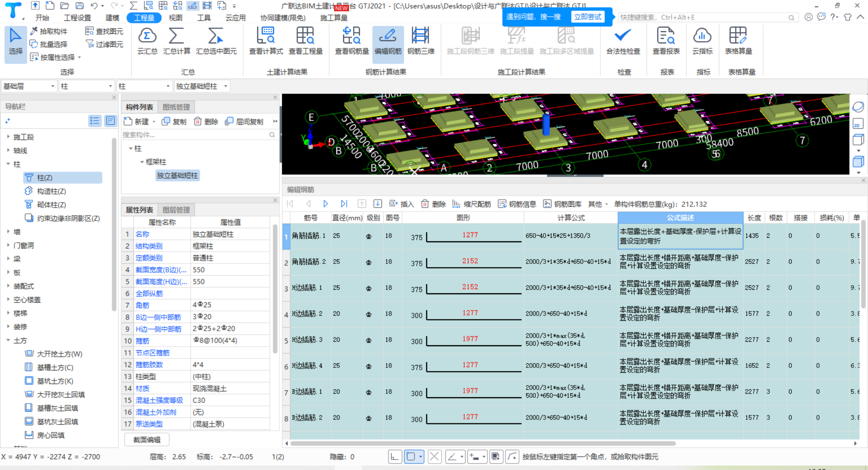Run 汇总计算 sigma calculation
Screen dimensions: 868x470
(x=176, y=41)
